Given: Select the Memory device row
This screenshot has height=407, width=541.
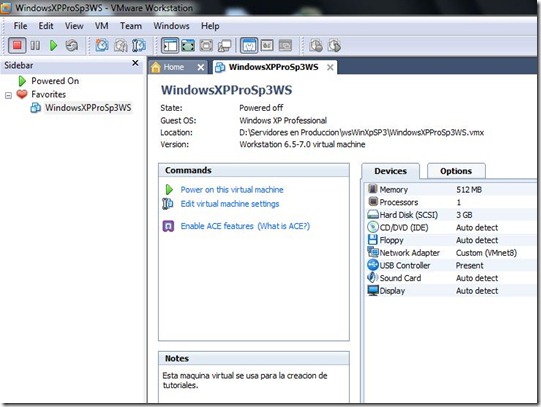Looking at the screenshot, I should click(450, 189).
